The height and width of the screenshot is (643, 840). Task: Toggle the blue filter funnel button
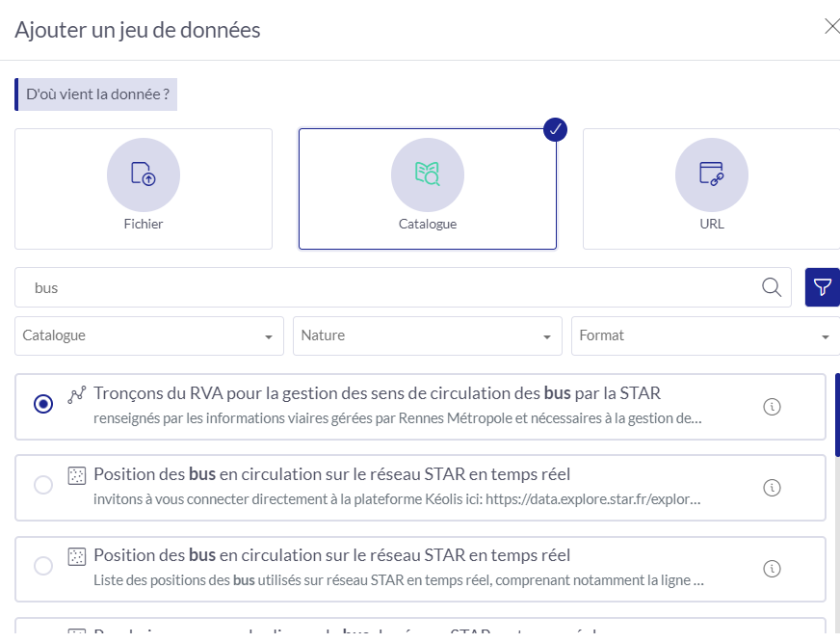click(x=823, y=287)
